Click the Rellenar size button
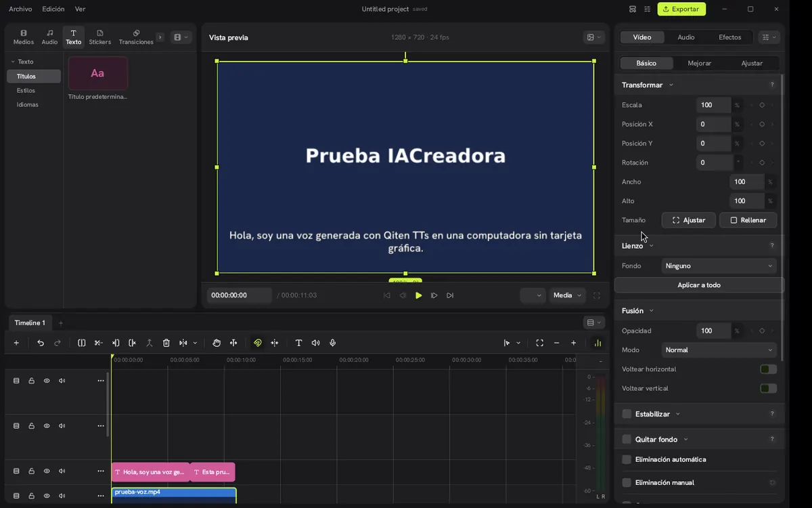 [748, 220]
